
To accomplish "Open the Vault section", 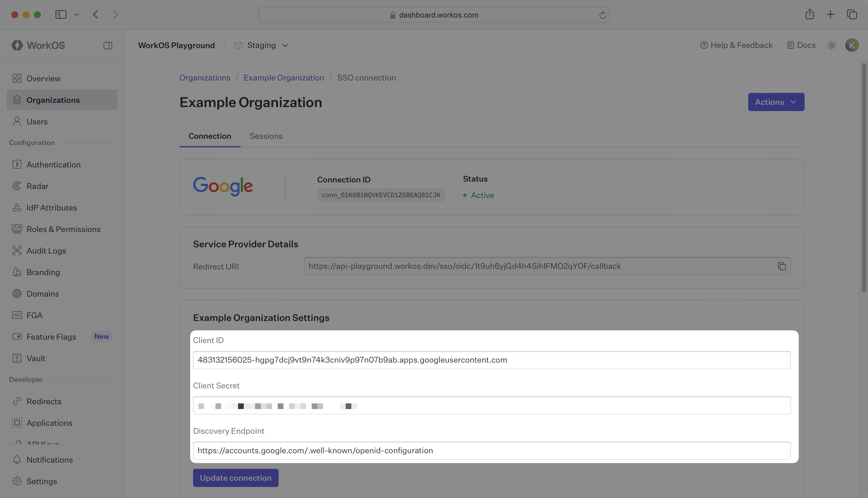I will point(36,358).
